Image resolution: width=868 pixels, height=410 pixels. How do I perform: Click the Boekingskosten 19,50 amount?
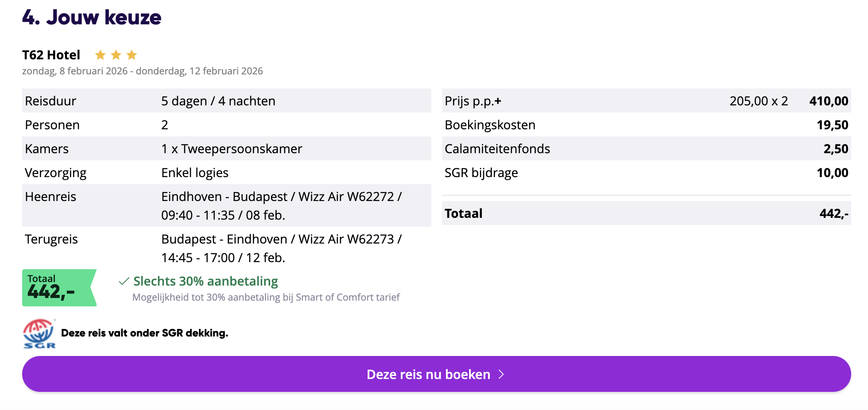coord(833,124)
